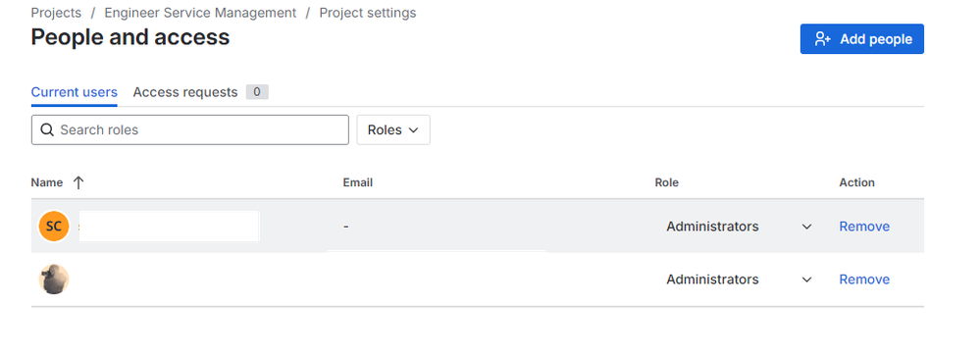Viewport: 980px width, 355px height.
Task: Open first row's Administrators role selector
Action: click(739, 227)
